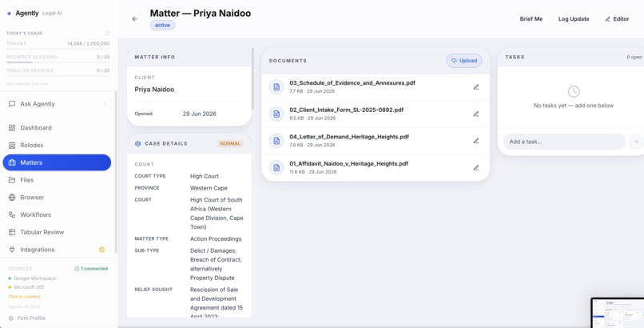Click the NORMAL priority badge
Image resolution: width=644 pixels, height=328 pixels.
pyautogui.click(x=230, y=144)
